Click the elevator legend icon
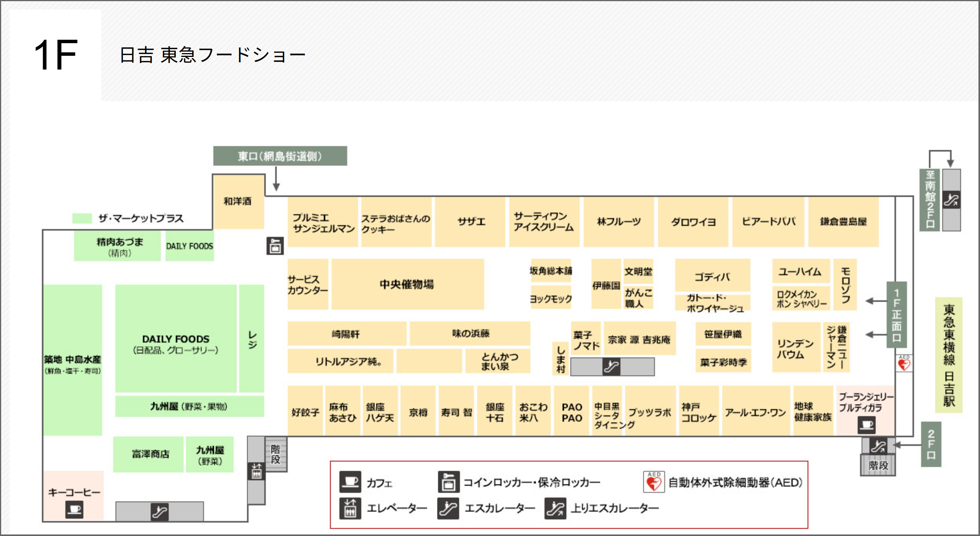The width and height of the screenshot is (980, 536). [x=350, y=508]
